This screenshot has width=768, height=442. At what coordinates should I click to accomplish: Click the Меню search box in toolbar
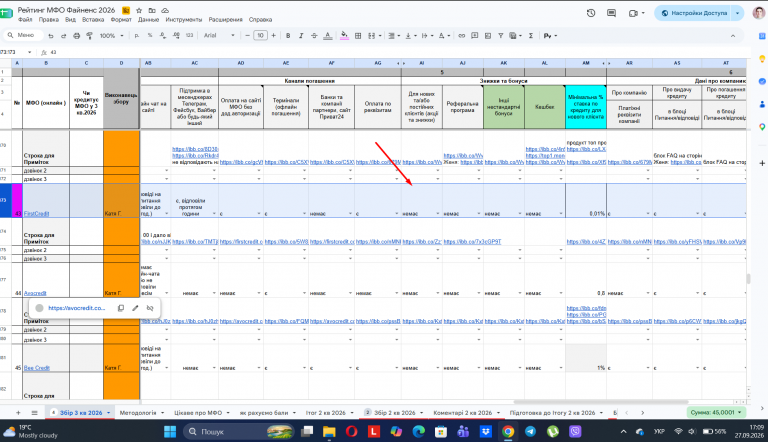coord(22,35)
